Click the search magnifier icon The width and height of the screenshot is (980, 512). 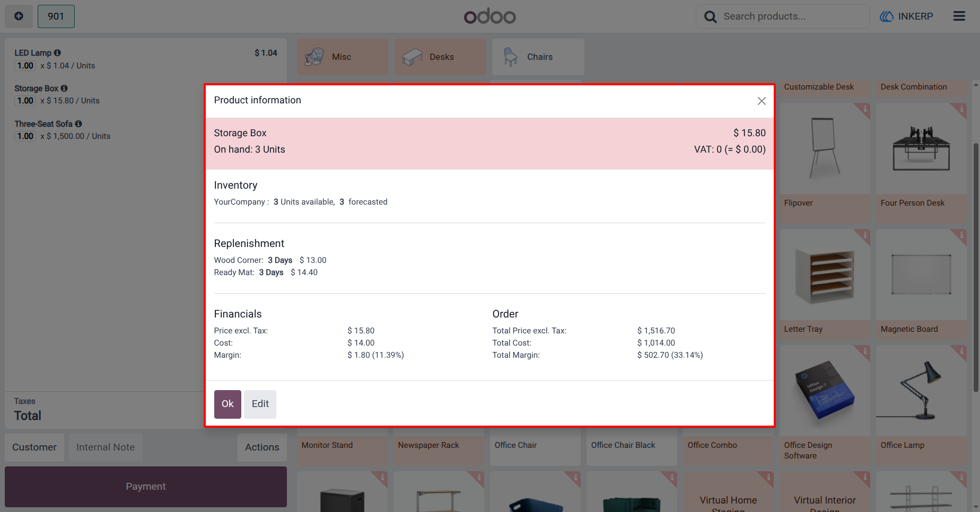710,17
